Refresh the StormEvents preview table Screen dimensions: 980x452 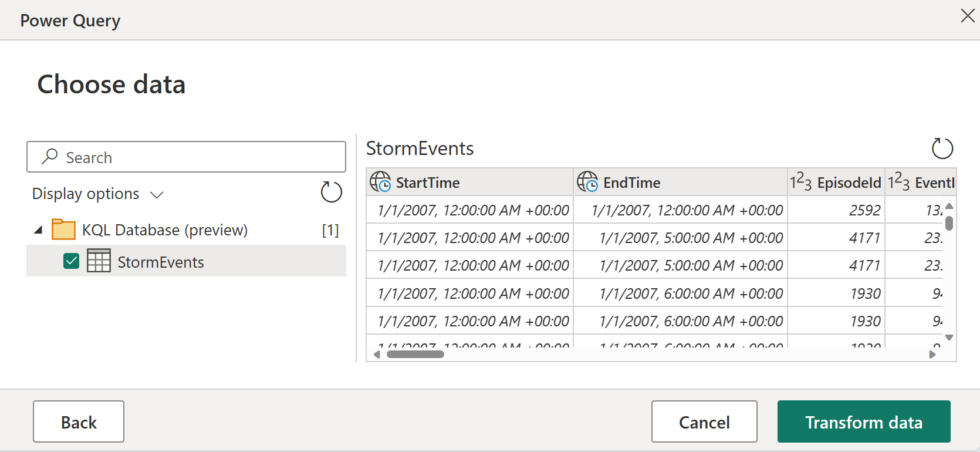tap(942, 149)
